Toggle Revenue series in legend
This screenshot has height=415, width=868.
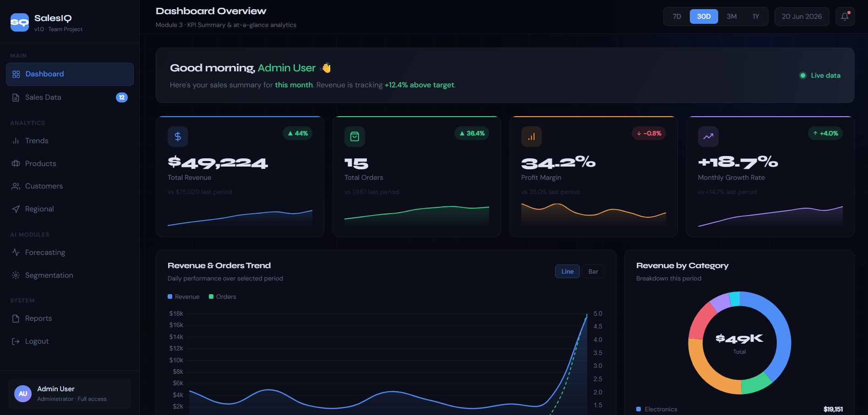click(x=184, y=296)
